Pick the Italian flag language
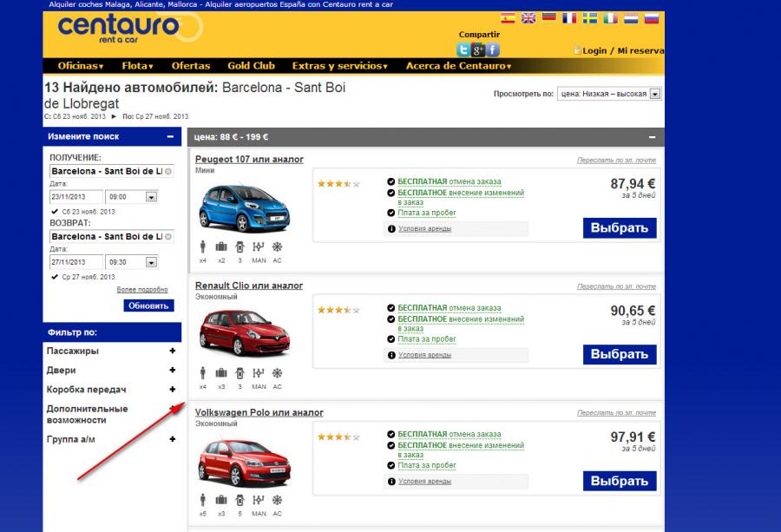781x532 pixels. (610, 18)
